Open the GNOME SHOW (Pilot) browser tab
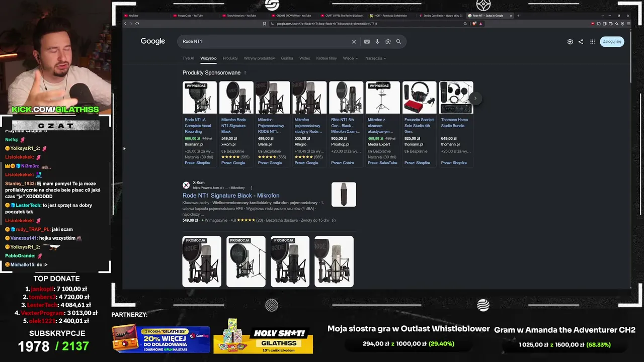 click(x=292, y=16)
